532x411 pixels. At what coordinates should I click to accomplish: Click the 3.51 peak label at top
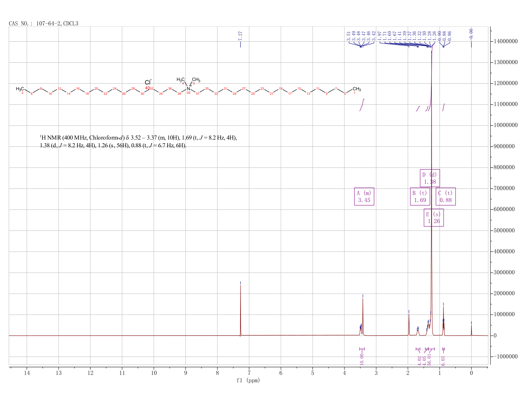click(349, 36)
